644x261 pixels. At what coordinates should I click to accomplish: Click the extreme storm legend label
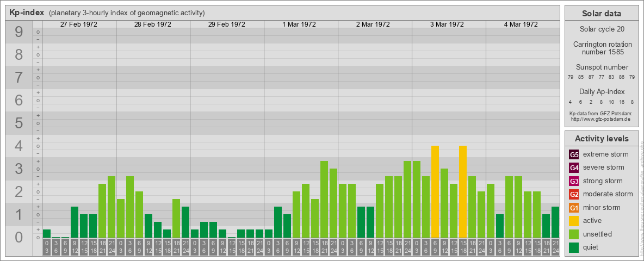[x=606, y=154]
